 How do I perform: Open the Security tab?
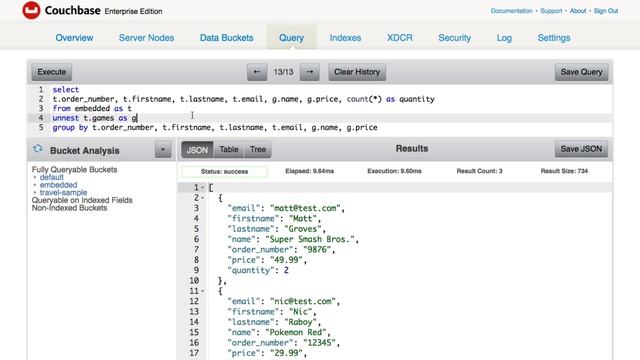(x=455, y=38)
